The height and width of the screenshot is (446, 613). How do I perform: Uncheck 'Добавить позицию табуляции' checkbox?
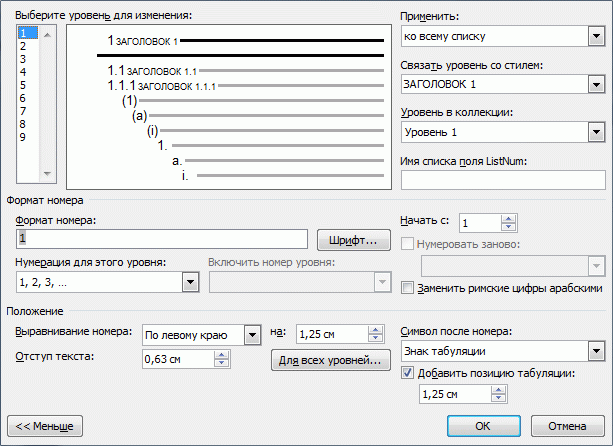407,373
